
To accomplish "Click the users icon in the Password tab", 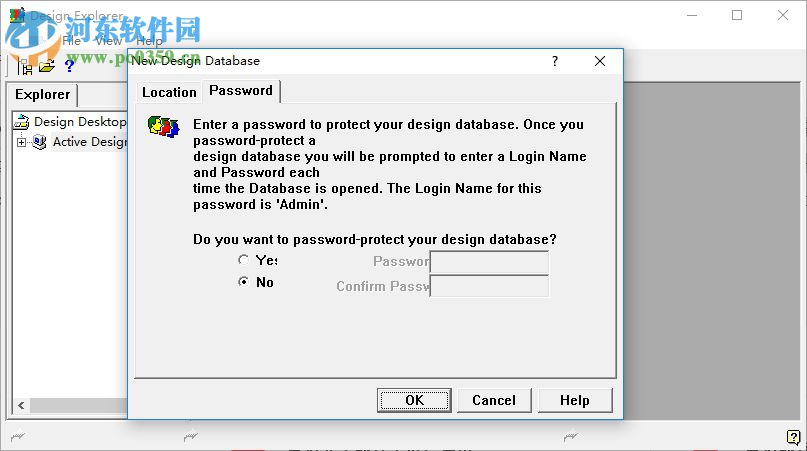I will click(x=163, y=127).
